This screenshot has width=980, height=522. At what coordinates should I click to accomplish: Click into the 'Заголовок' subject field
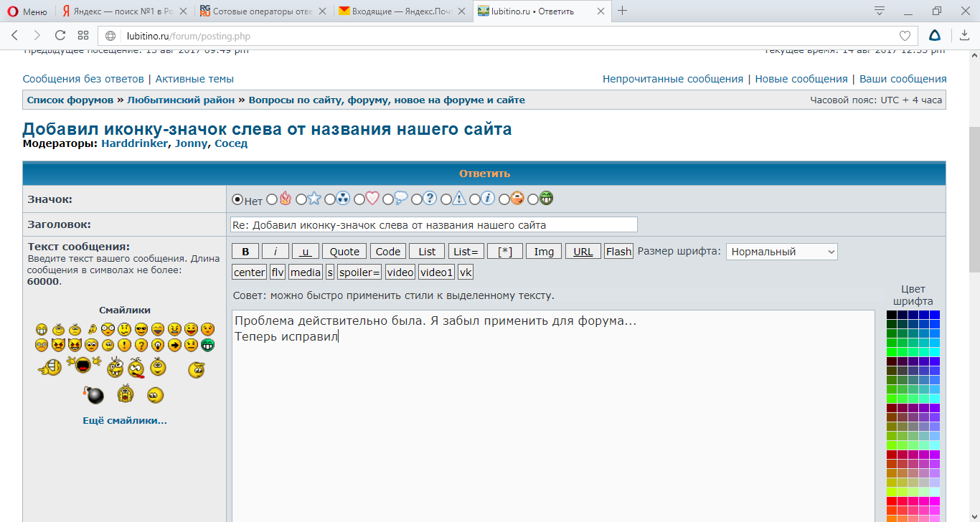(x=433, y=225)
